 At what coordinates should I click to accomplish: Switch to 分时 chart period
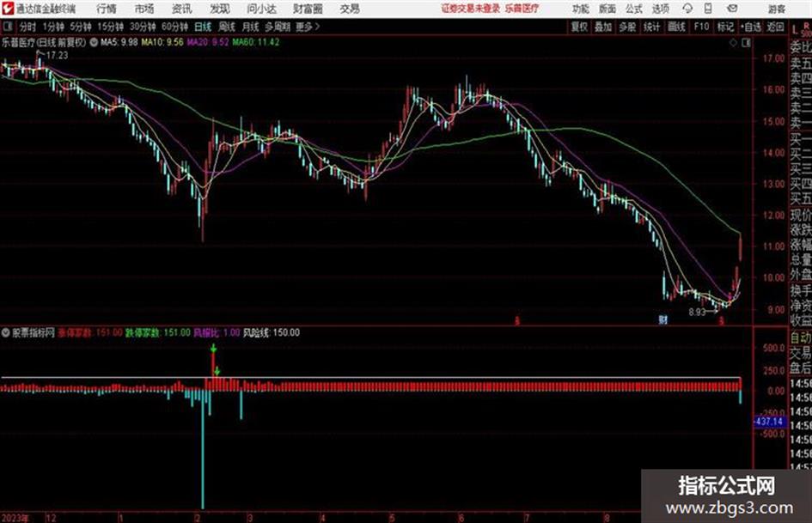[x=28, y=27]
